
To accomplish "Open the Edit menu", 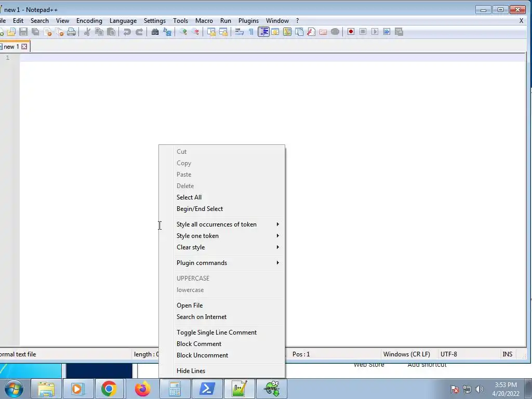I will point(18,21).
